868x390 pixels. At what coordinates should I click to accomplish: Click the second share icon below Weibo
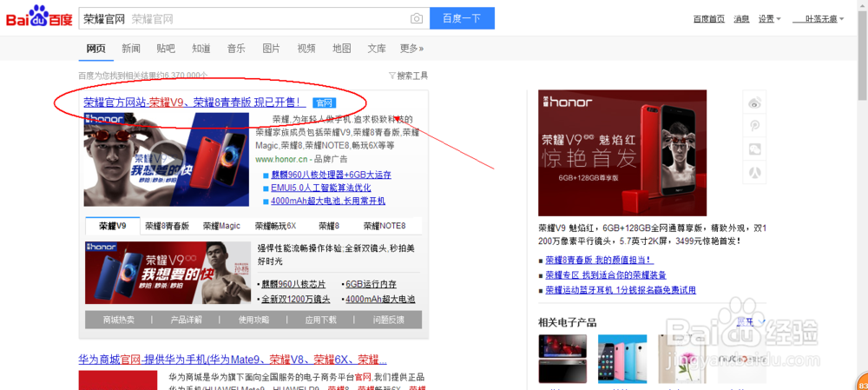[754, 126]
